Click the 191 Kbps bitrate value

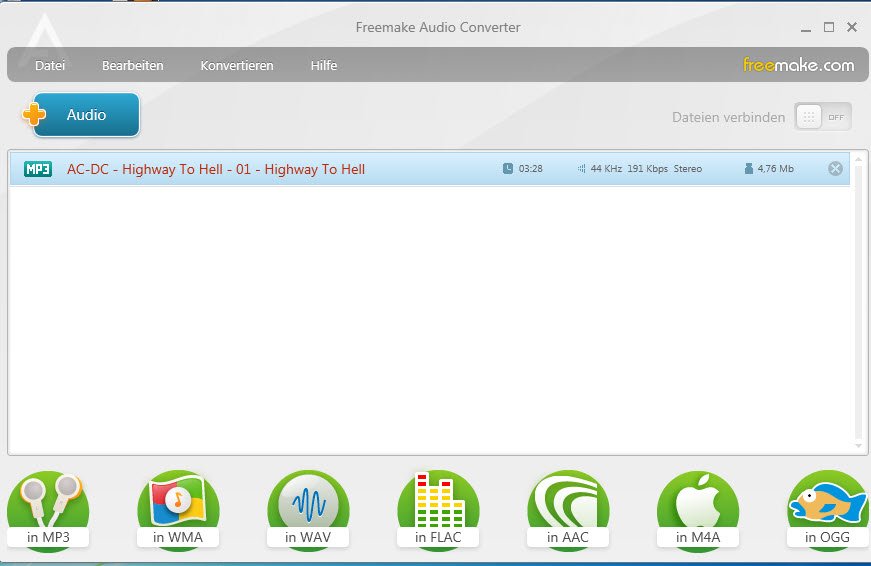point(648,168)
